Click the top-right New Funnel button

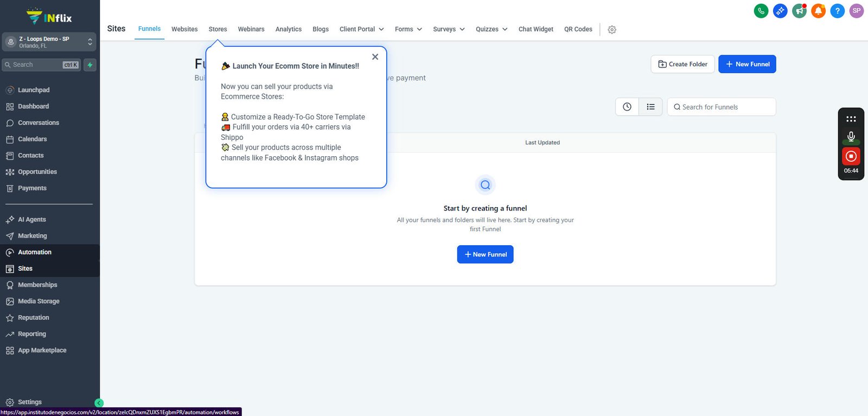point(747,64)
